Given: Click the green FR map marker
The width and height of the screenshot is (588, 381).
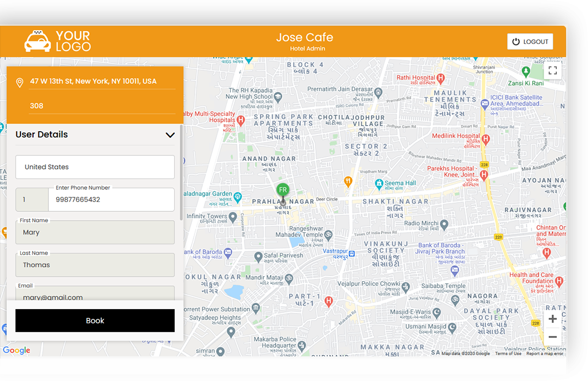Looking at the screenshot, I should (x=283, y=190).
